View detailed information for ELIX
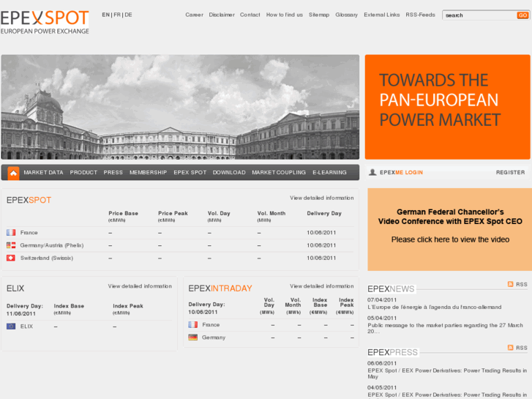 coord(140,286)
